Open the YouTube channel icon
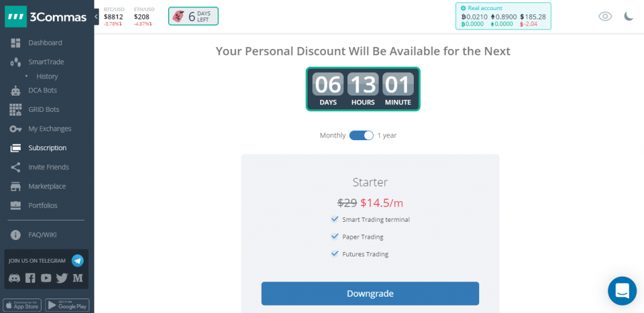 [x=46, y=278]
